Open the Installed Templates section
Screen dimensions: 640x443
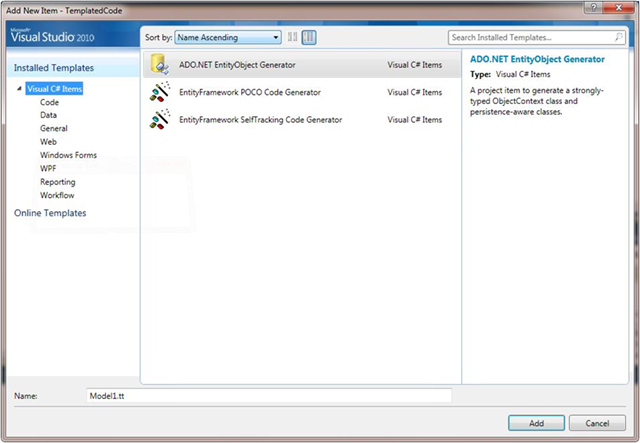coord(54,68)
